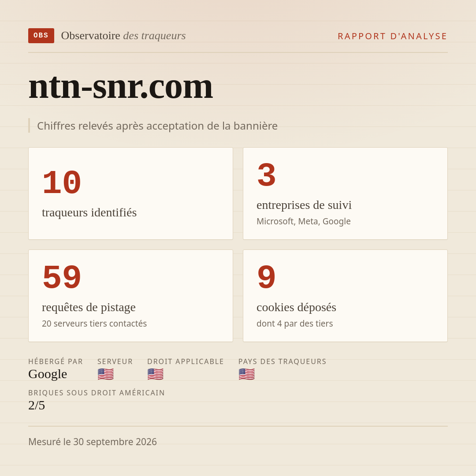
Task: Click the 'cookies déposés' label
Action: click(296, 307)
